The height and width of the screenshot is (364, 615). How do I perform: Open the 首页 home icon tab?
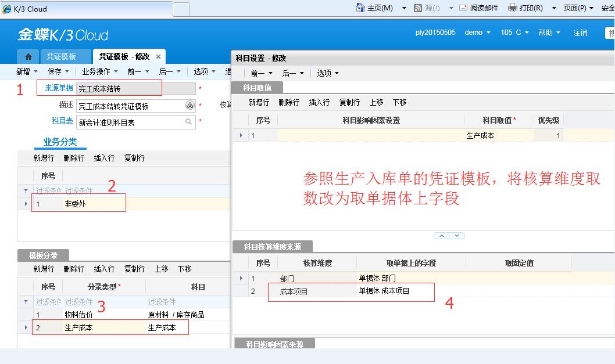click(27, 56)
